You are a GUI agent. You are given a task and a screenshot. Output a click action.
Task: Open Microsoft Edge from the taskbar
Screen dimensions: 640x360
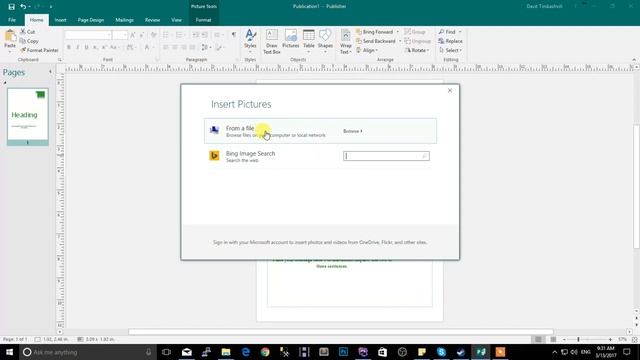tap(245, 352)
